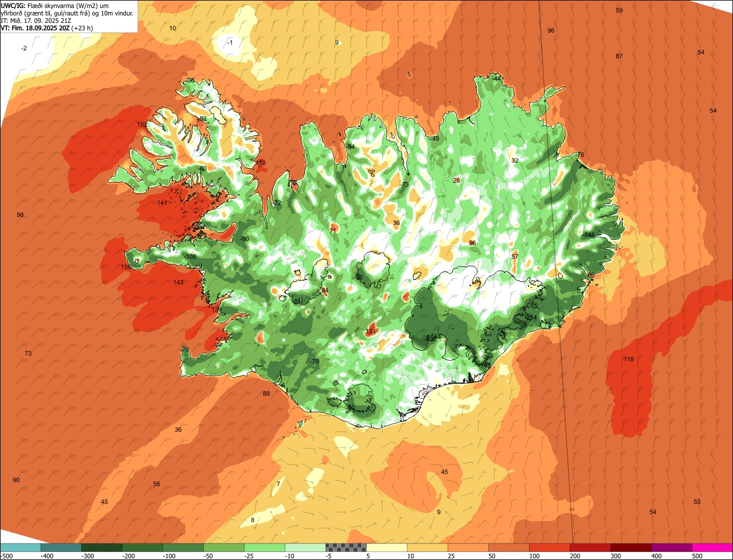
Task: Select the map value 87 in the northeast sea
Action: [x=619, y=56]
